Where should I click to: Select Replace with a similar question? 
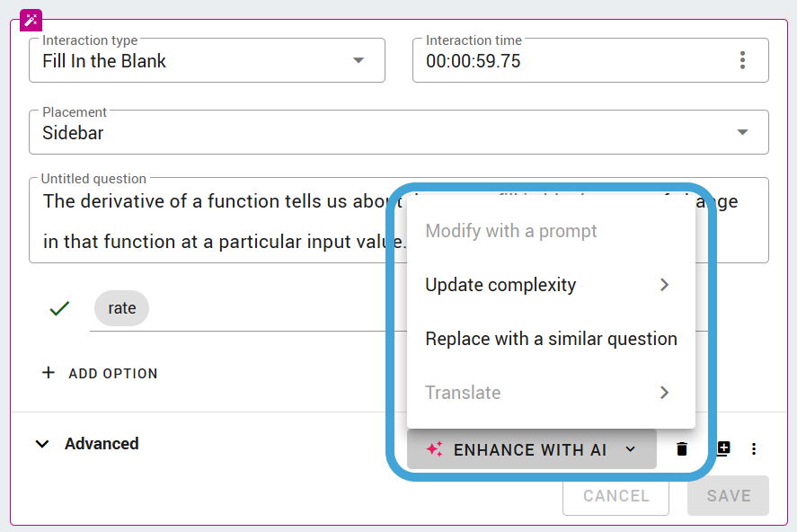point(551,339)
